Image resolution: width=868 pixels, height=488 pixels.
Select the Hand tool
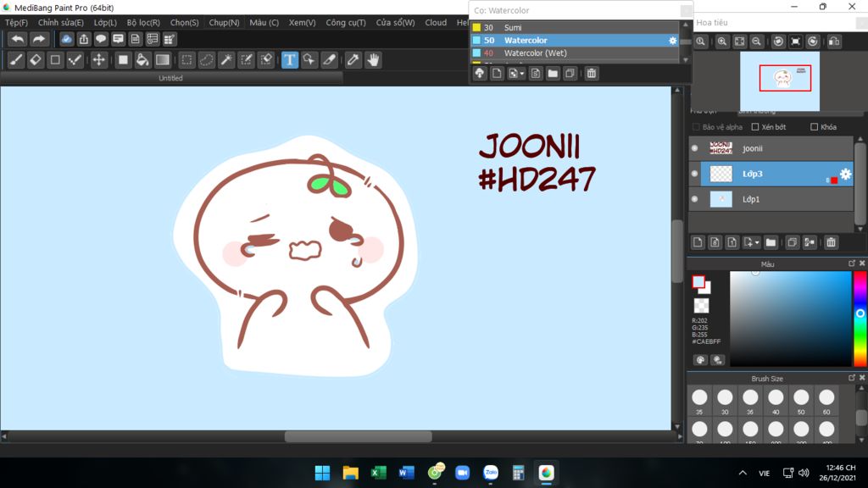[373, 60]
